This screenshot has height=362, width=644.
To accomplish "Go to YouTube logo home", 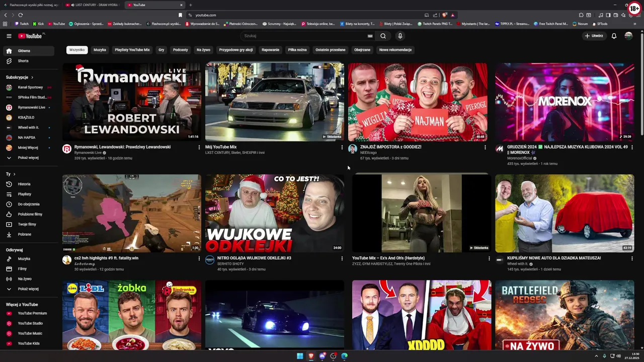I will (31, 36).
